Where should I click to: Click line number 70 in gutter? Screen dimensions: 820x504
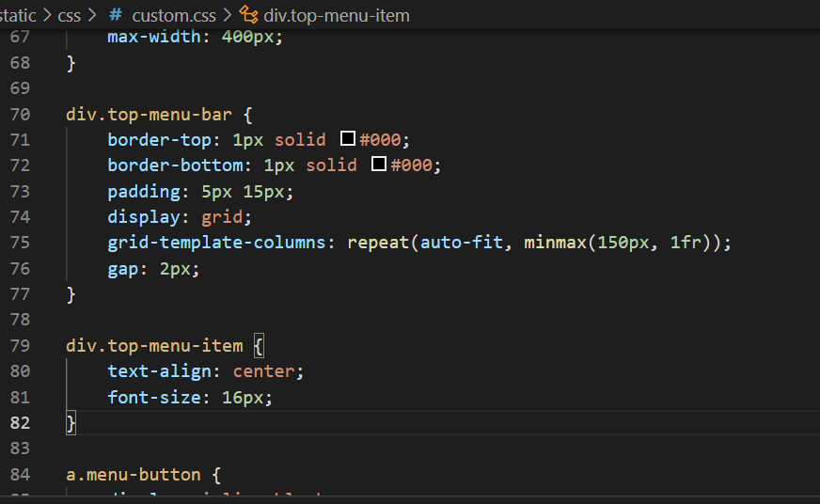point(20,114)
